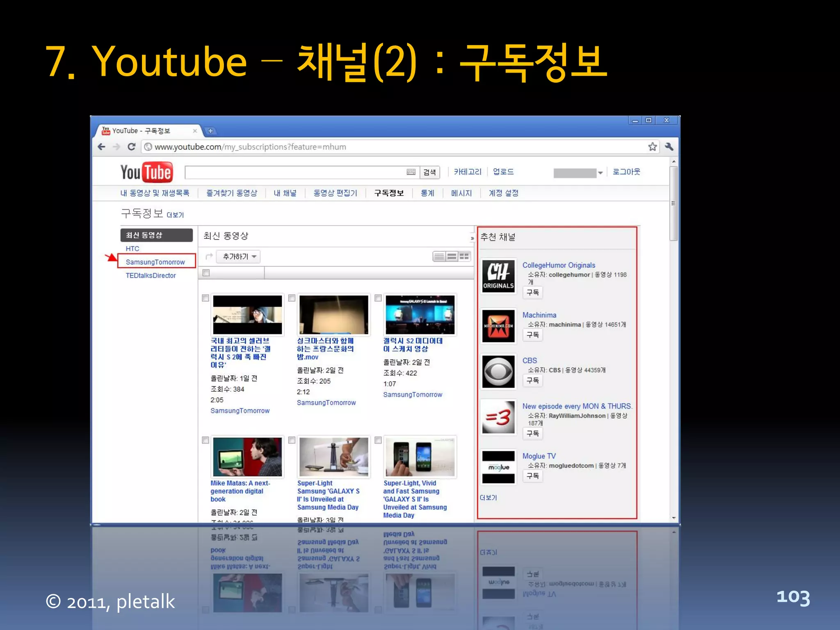Screen dimensions: 840x630
Task: Click the browser forward arrow
Action: pyautogui.click(x=116, y=147)
